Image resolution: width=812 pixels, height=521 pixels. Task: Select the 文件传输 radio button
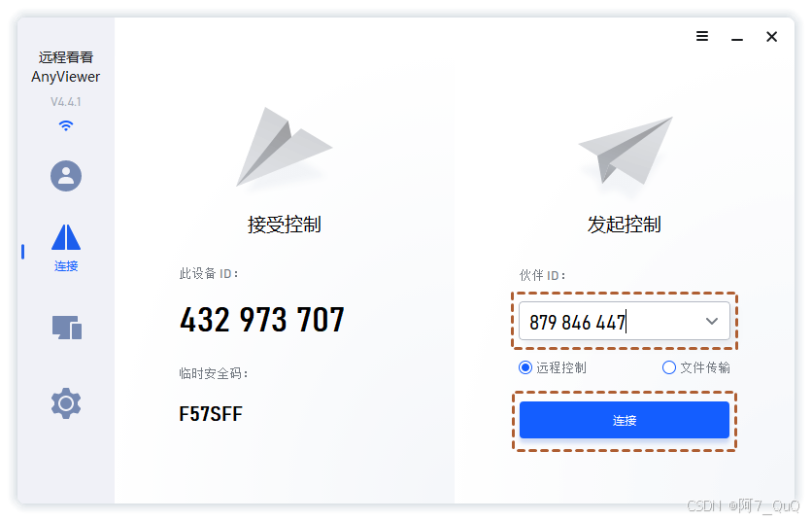(668, 367)
